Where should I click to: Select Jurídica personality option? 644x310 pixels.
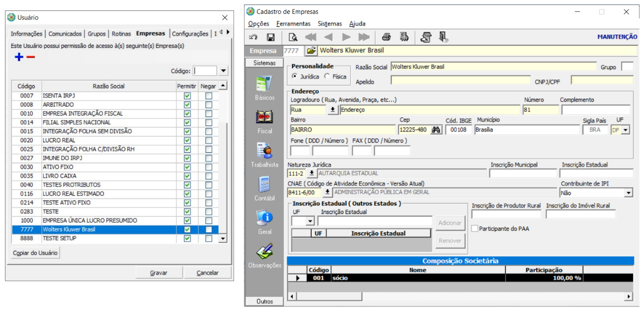point(295,76)
